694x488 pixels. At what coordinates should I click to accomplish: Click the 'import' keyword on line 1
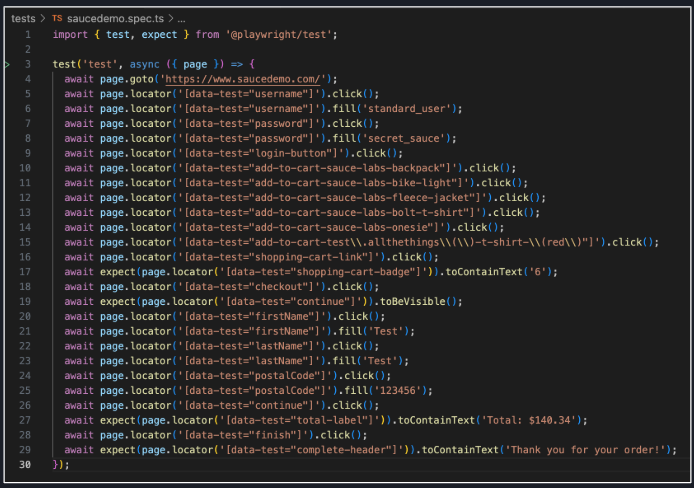tap(71, 34)
